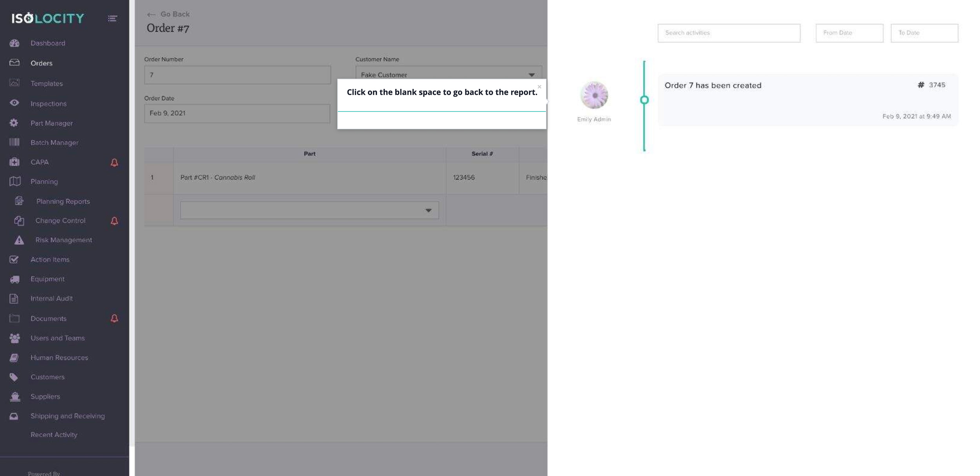The height and width of the screenshot is (476, 980).
Task: Click the Part column header
Action: 309,154
